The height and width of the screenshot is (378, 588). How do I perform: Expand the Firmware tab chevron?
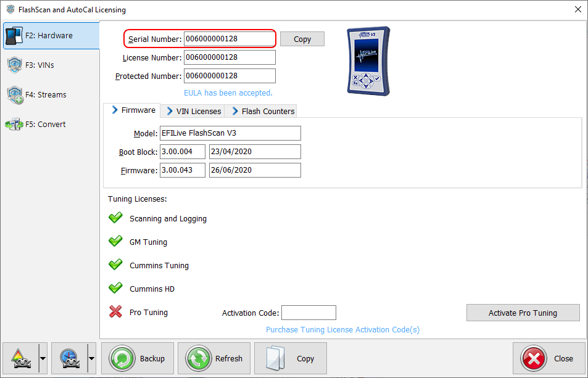(x=117, y=110)
